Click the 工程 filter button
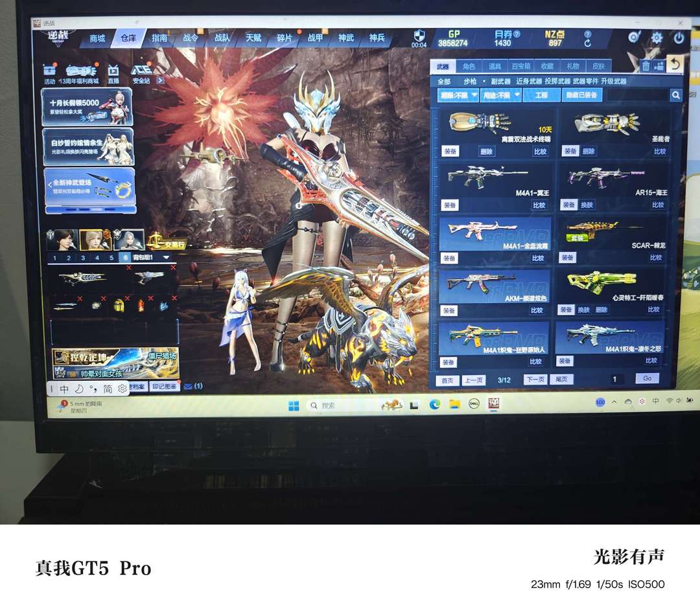The width and height of the screenshot is (700, 612). pos(541,95)
